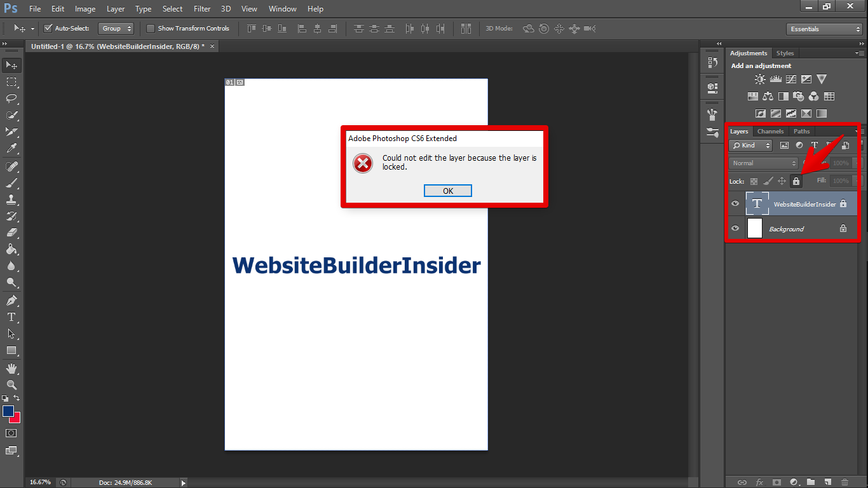
Task: Select the Eraser tool
Action: pos(11,233)
